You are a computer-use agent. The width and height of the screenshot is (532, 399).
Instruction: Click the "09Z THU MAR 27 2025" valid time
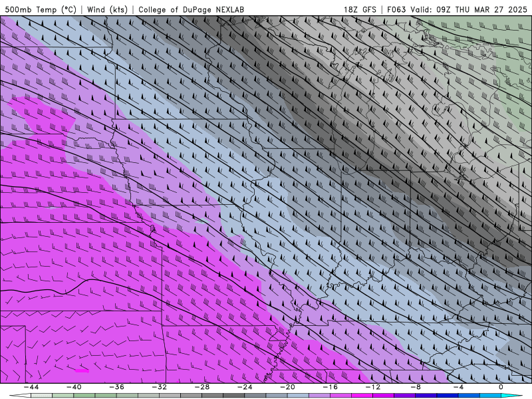[481, 9]
